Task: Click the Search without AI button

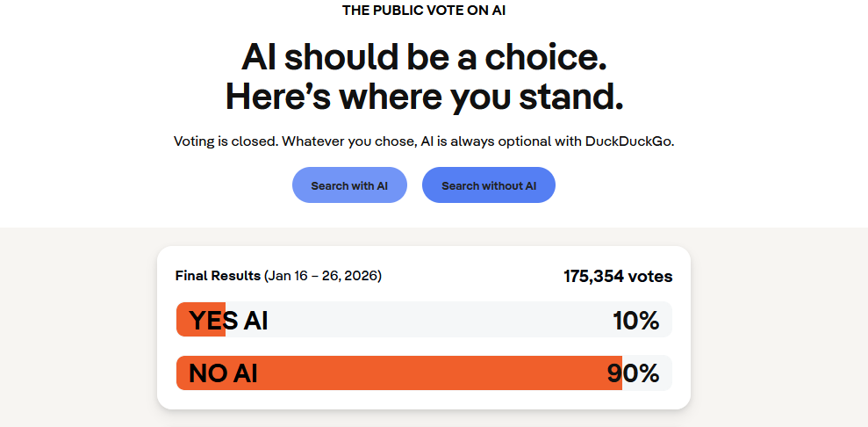Action: tap(489, 185)
